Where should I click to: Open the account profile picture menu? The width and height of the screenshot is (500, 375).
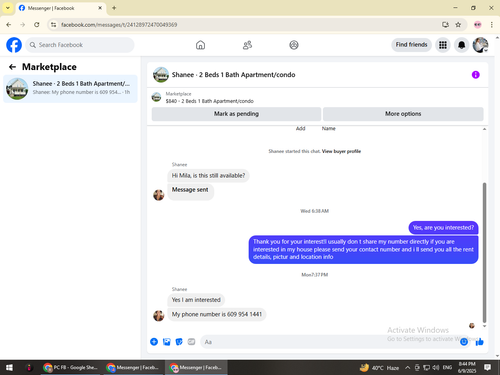point(480,45)
